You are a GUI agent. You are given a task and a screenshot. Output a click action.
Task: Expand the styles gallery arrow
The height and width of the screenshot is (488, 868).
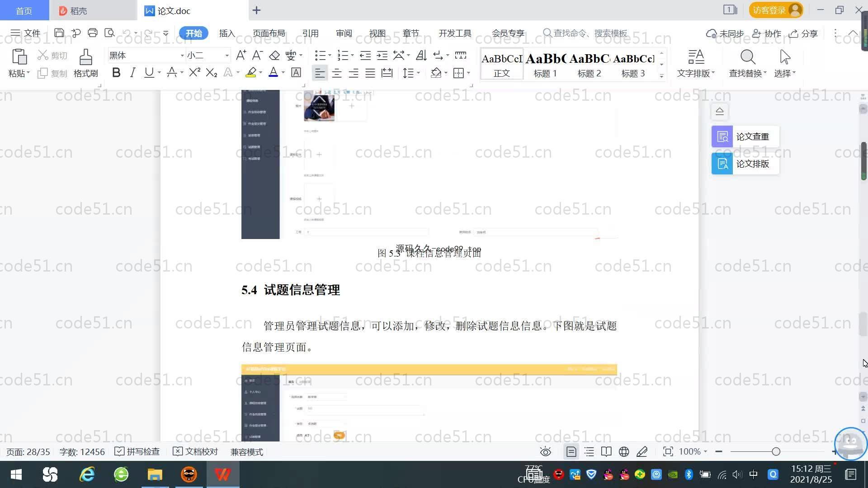tap(661, 75)
